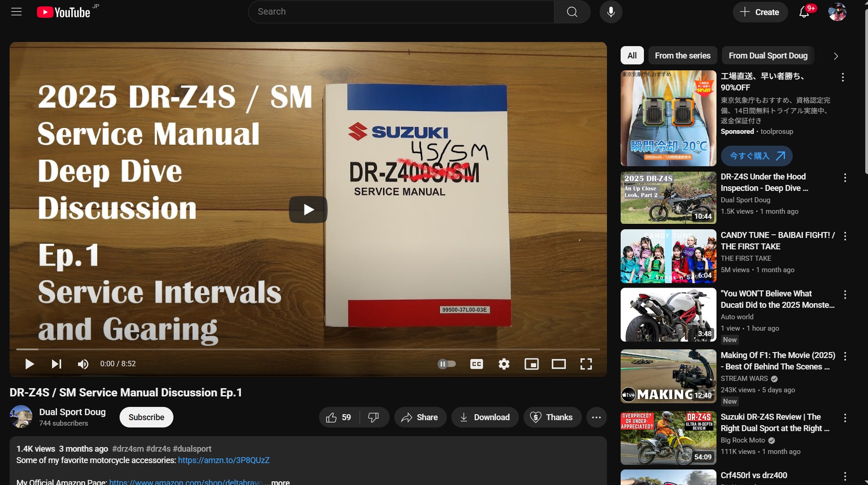Open Dual Sport Doug channel avatar
The image size is (868, 485).
pyautogui.click(x=21, y=416)
